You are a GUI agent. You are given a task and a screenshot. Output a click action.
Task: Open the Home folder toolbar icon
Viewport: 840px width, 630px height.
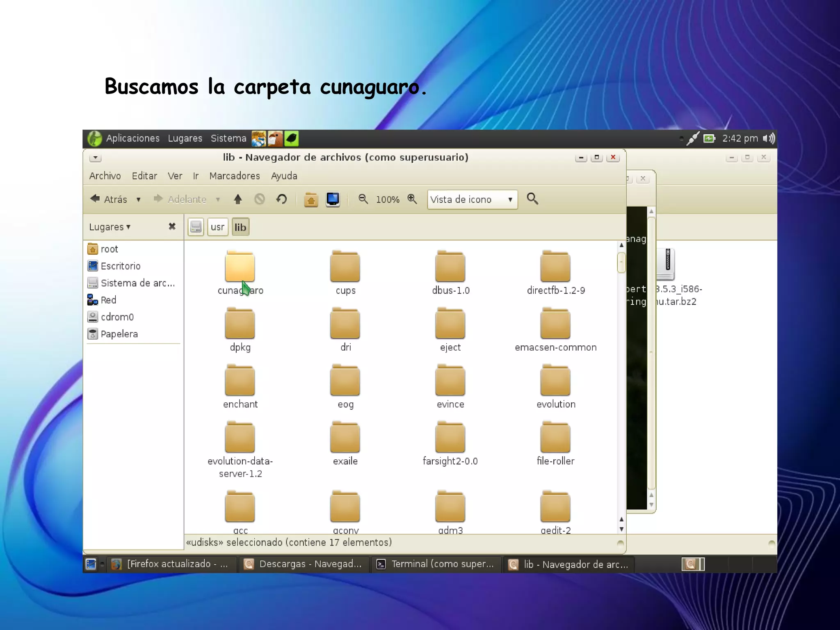(x=311, y=200)
